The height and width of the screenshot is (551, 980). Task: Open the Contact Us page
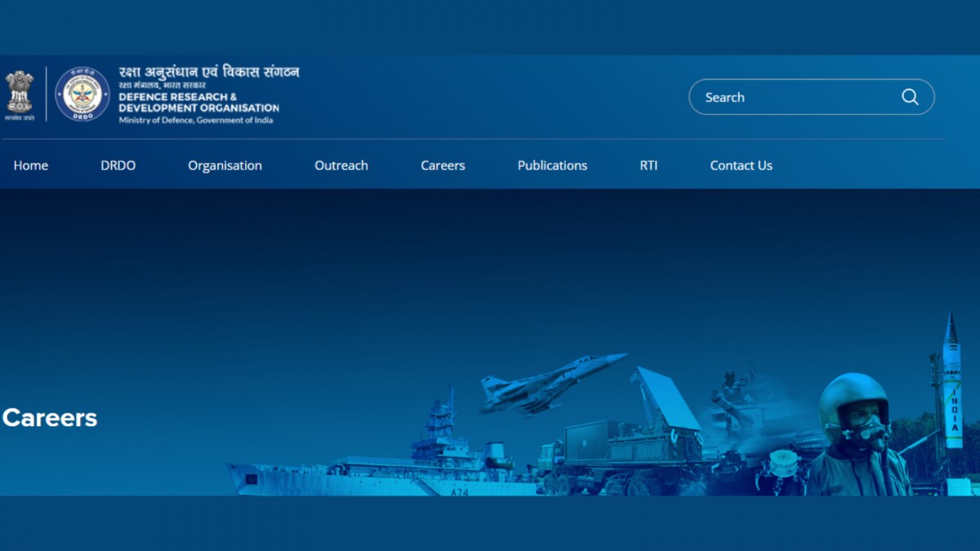[x=742, y=165]
